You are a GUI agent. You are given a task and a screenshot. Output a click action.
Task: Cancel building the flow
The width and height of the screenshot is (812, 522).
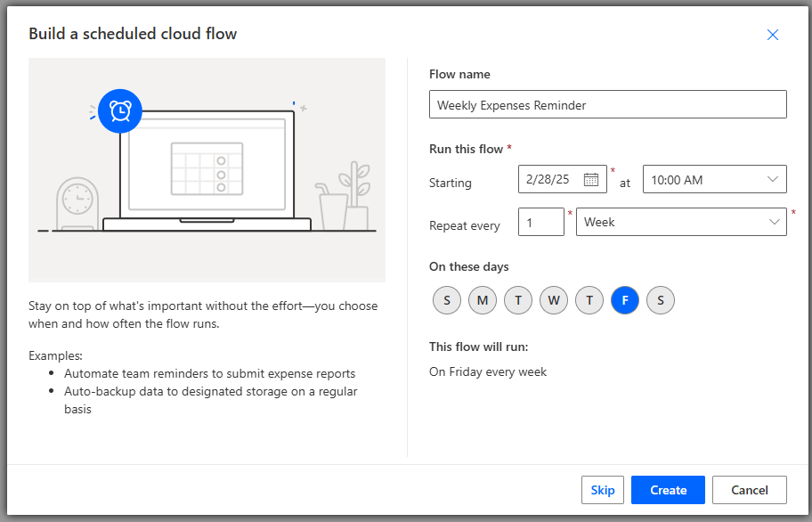tap(749, 489)
